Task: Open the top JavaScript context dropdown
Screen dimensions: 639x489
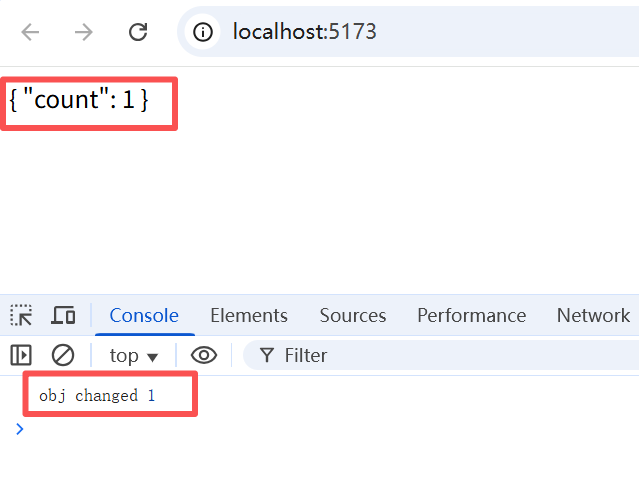Action: click(x=134, y=356)
